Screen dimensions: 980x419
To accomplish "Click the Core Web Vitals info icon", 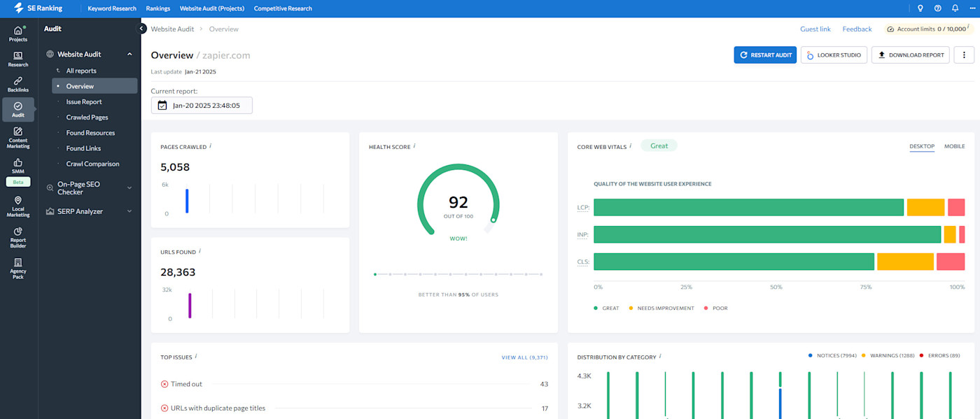I will pos(630,146).
